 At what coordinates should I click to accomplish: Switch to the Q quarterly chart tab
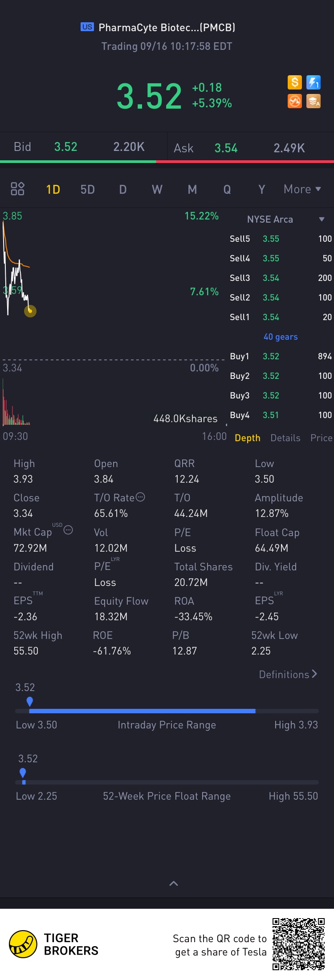coord(227,190)
